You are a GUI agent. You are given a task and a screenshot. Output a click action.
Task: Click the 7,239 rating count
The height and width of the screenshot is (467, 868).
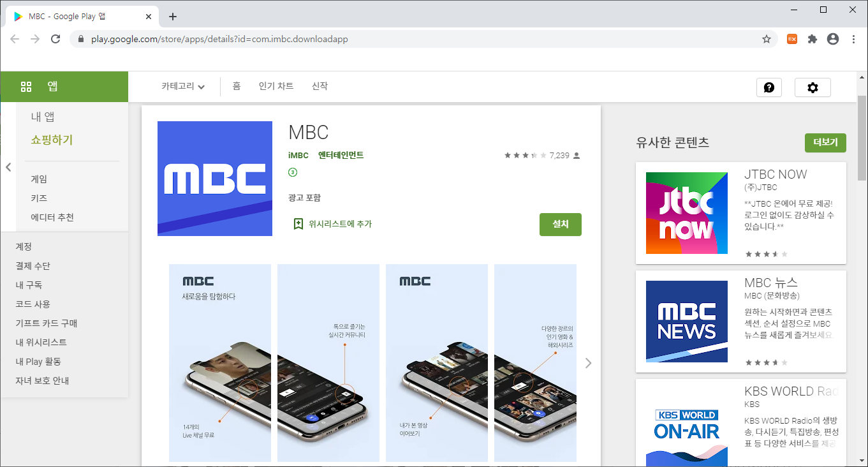559,156
